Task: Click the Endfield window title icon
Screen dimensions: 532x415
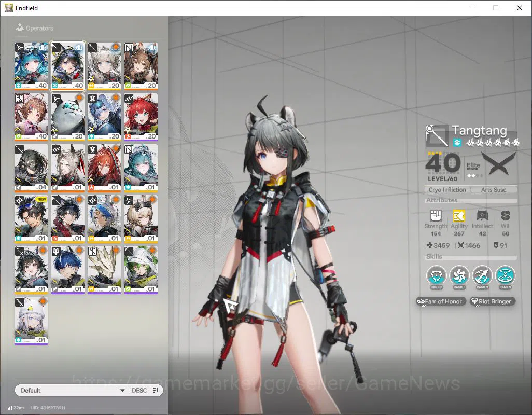Action: (x=8, y=8)
